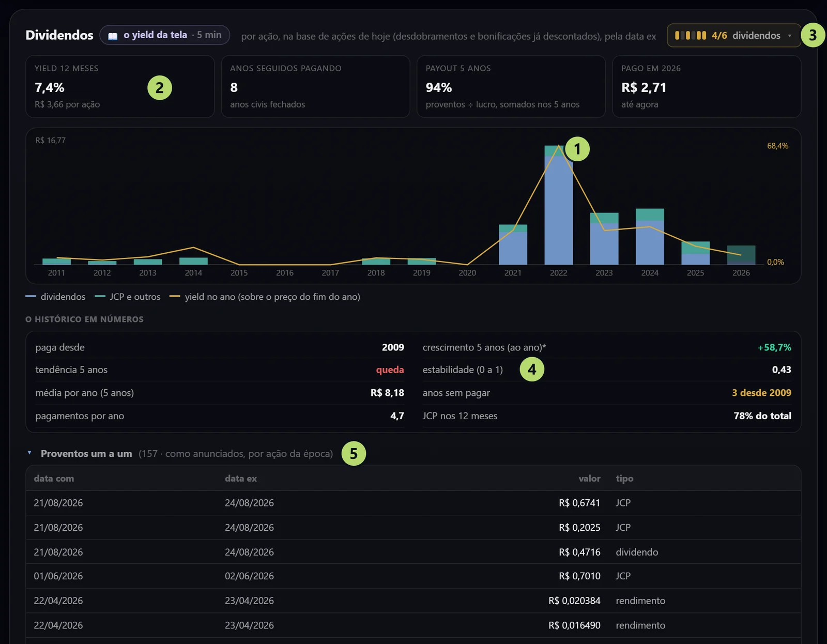
Task: Click the stability value '0,43'
Action: pos(782,370)
